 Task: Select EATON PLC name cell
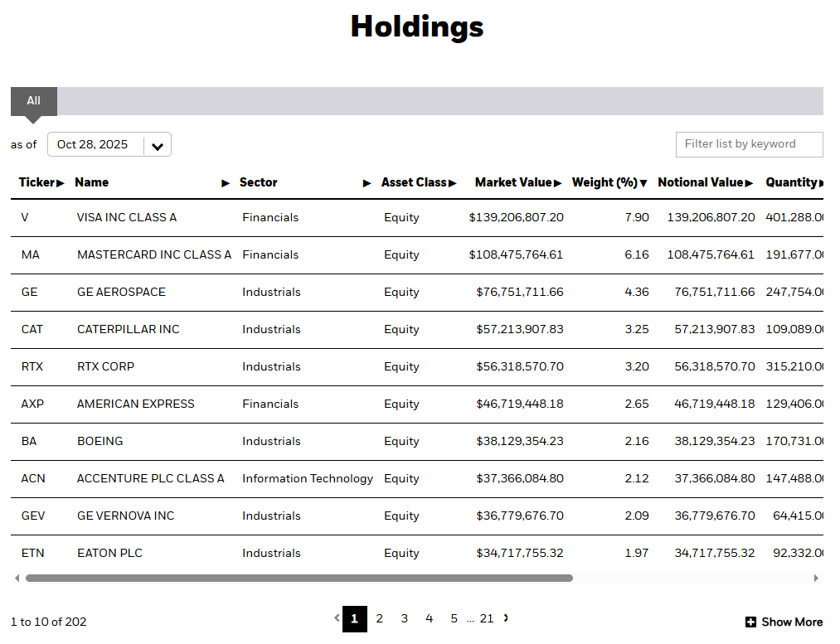click(x=109, y=553)
